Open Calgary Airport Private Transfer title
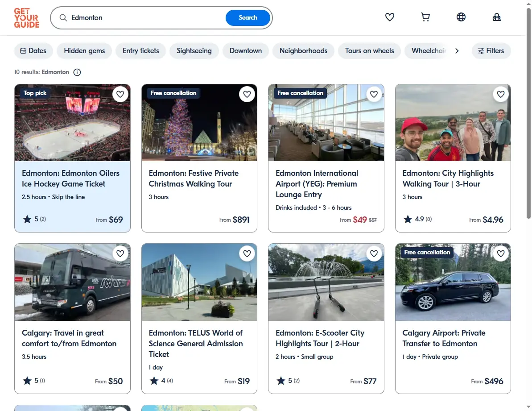 444,338
